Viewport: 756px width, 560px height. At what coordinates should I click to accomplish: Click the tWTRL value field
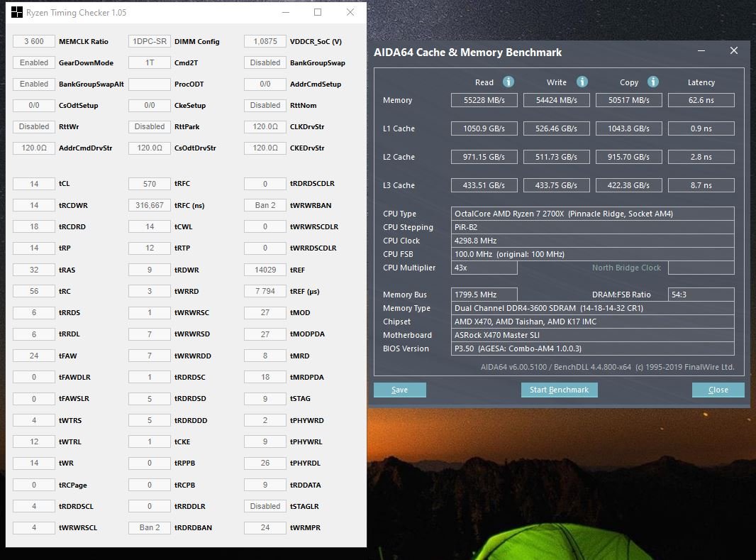pos(34,442)
